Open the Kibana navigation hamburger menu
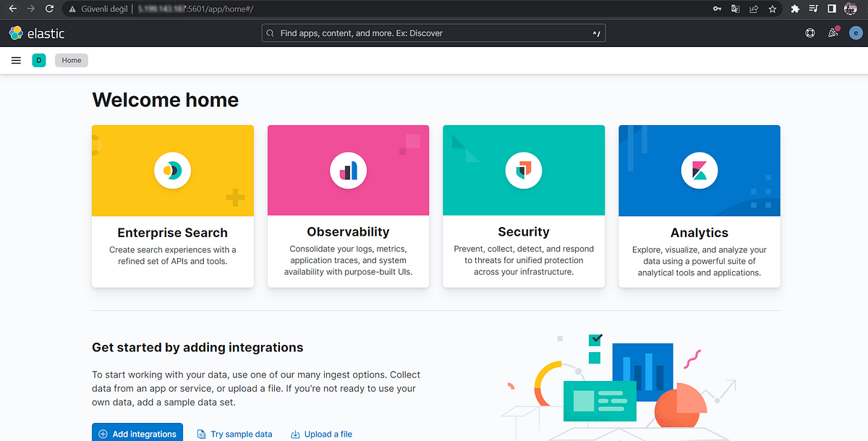 point(16,60)
